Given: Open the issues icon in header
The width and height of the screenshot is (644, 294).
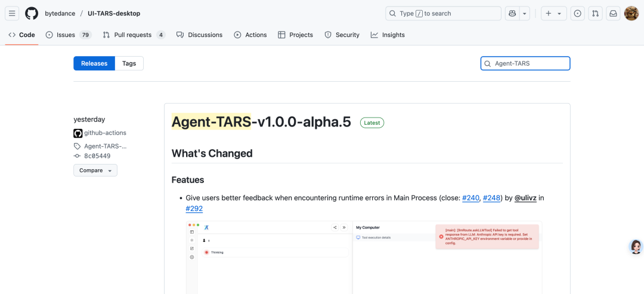Looking at the screenshot, I should click(x=577, y=14).
